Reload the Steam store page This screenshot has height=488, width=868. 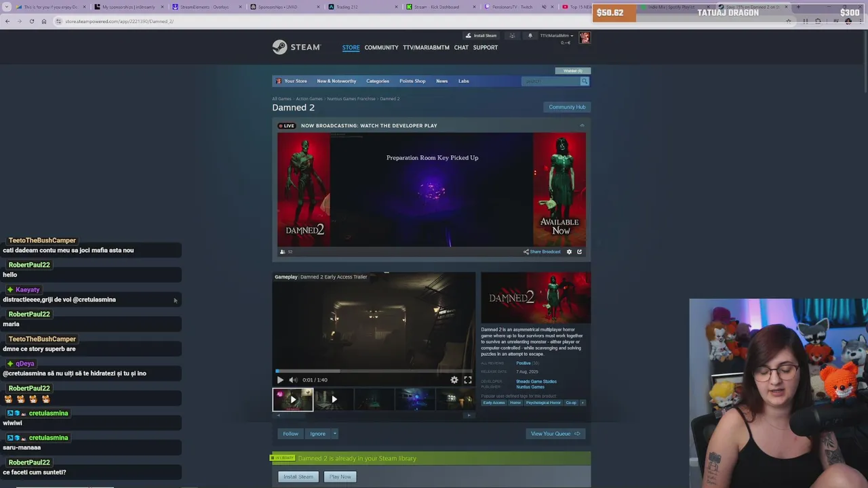pyautogui.click(x=31, y=21)
